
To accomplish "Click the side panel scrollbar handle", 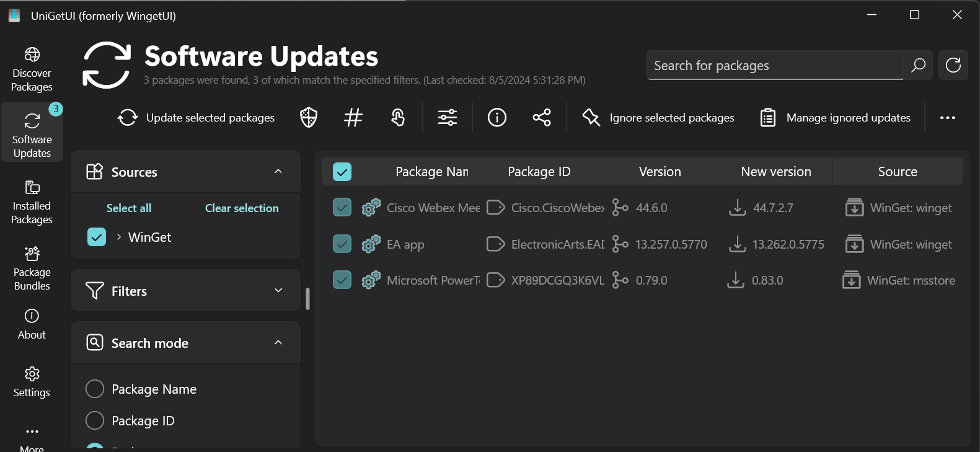I will (307, 298).
